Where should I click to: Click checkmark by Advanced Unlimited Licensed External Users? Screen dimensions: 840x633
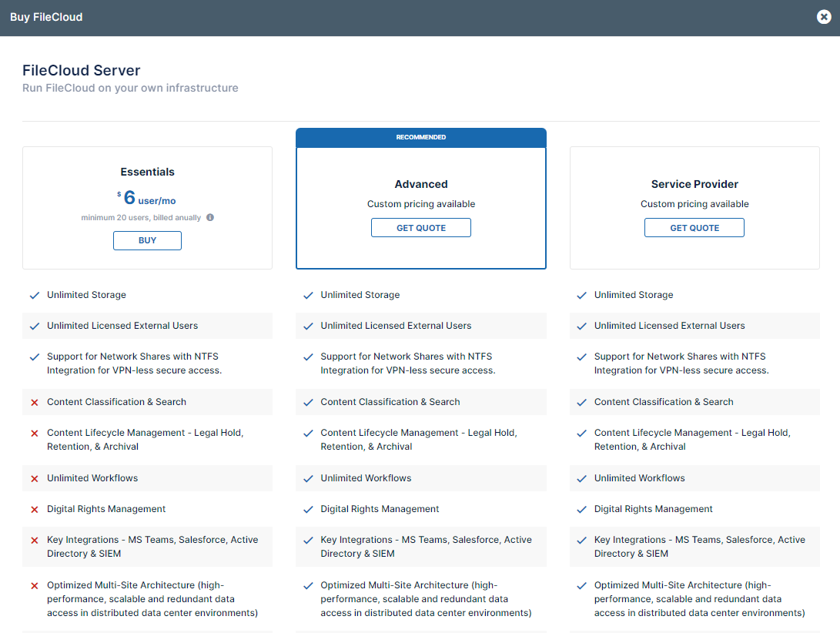pos(308,326)
